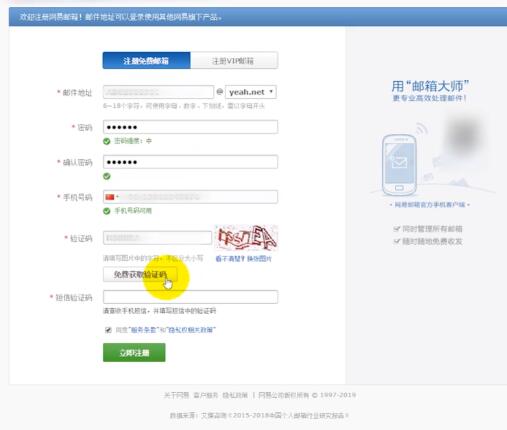The width and height of the screenshot is (507, 430).
Task: Open the yeah.net domain dropdown
Action: pyautogui.click(x=251, y=92)
